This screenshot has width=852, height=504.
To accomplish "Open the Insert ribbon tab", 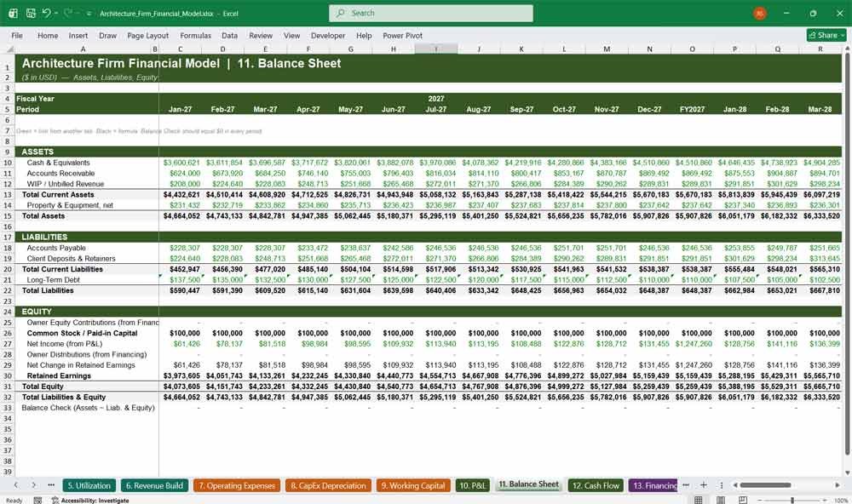I will [x=78, y=35].
